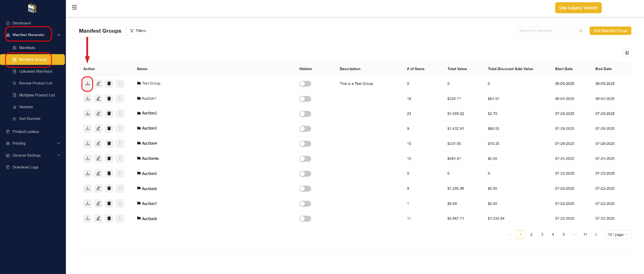Open Uploaded Manifests in sidebar

pos(36,72)
